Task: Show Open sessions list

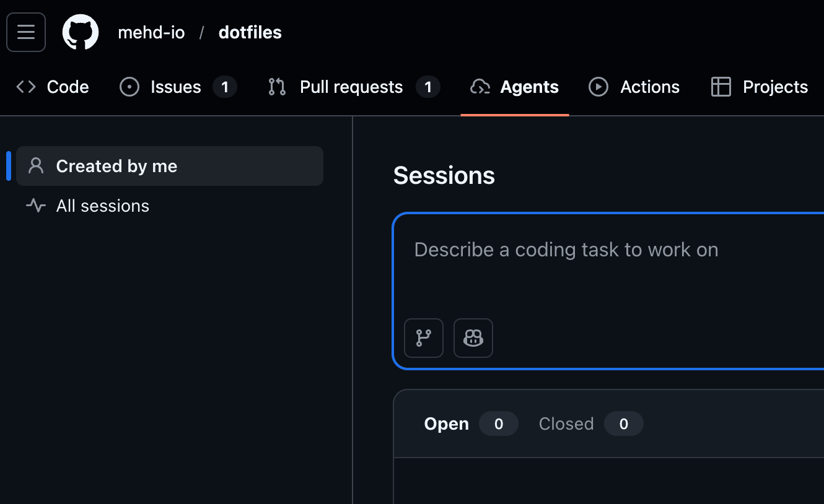Action: pyautogui.click(x=471, y=424)
